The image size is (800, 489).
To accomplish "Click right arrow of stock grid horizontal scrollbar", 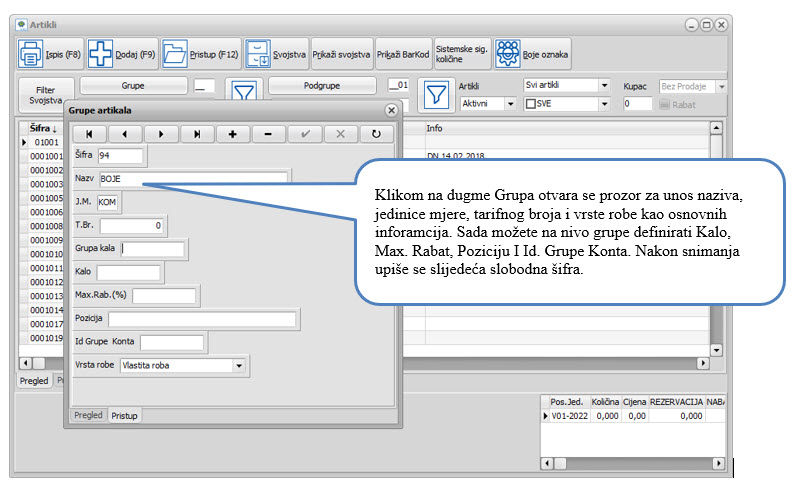I will coord(718,463).
